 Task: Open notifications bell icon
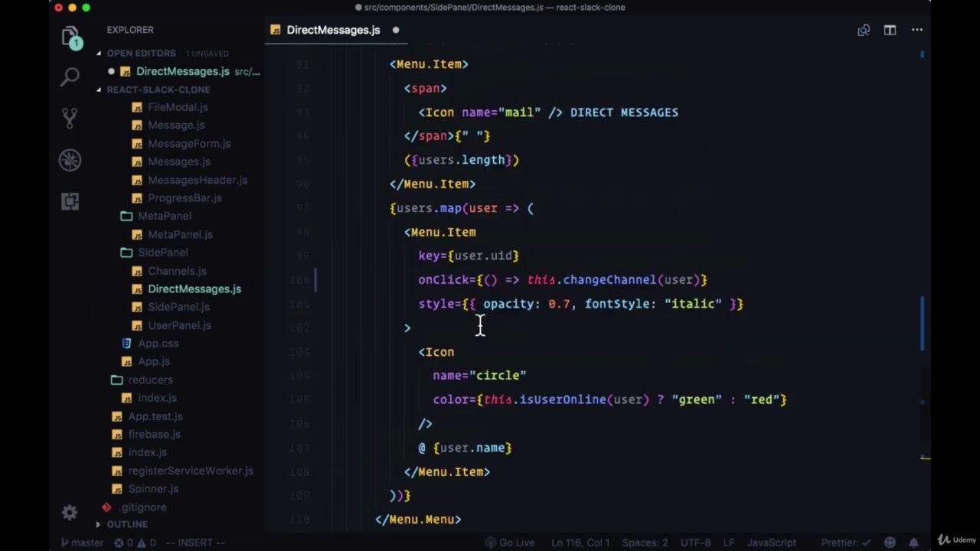click(x=914, y=543)
